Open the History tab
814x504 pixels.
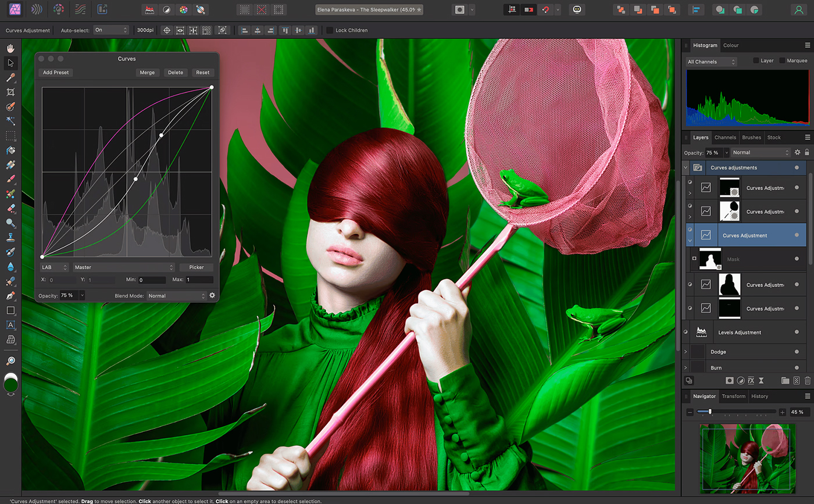(759, 396)
